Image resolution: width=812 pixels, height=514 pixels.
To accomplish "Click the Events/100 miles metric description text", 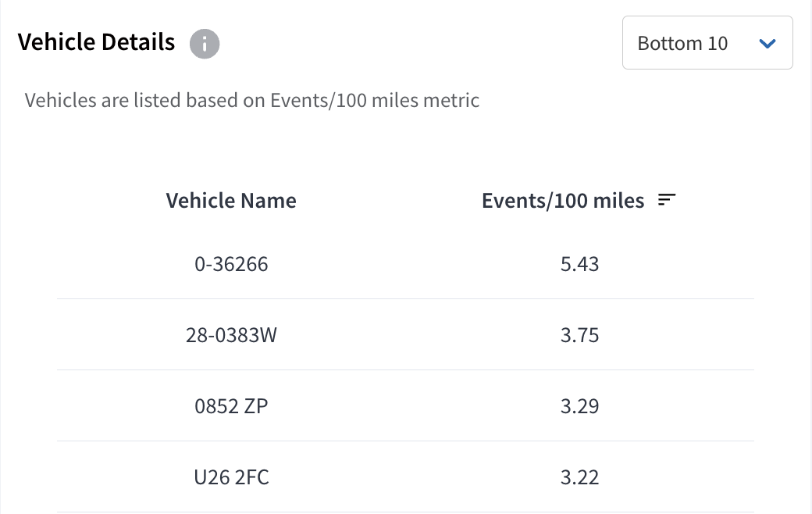I will coord(251,100).
